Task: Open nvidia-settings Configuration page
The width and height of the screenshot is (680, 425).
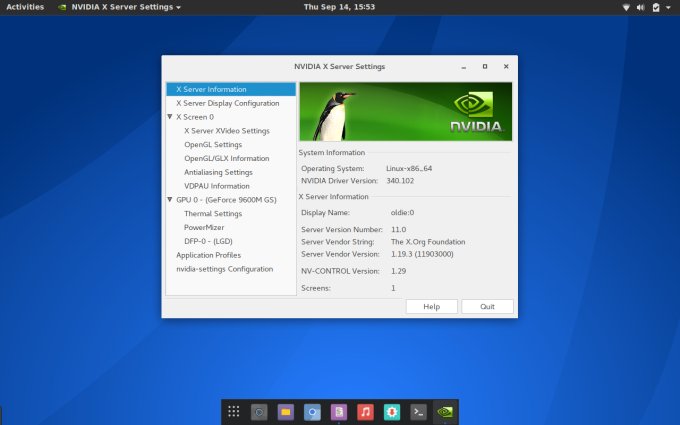Action: pyautogui.click(x=224, y=269)
